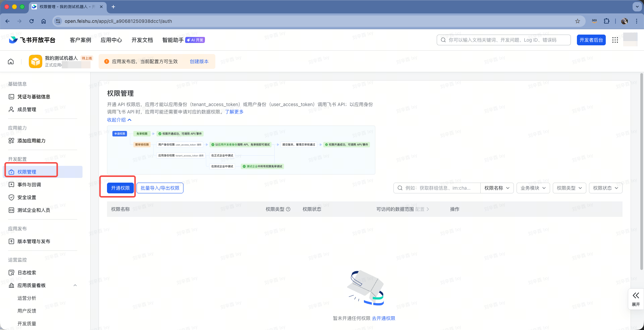Click the Feishu Open Platform logo
644x330 pixels.
click(x=32, y=40)
